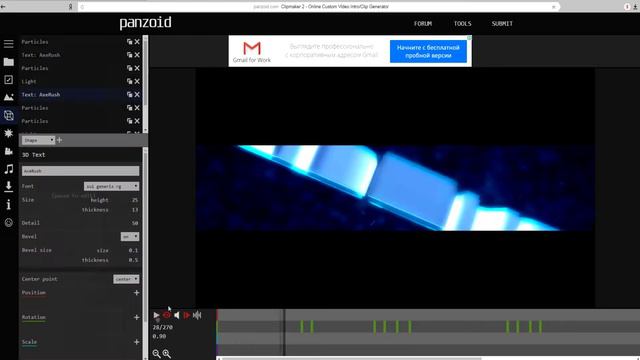This screenshot has width=640, height=360.
Task: Click the Detail value 50
Action: 135,223
